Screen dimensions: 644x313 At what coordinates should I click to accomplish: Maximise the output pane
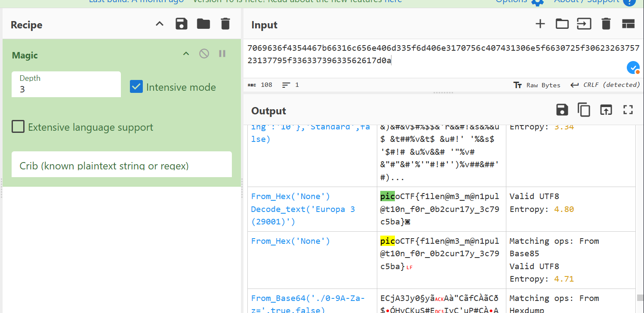(x=628, y=110)
